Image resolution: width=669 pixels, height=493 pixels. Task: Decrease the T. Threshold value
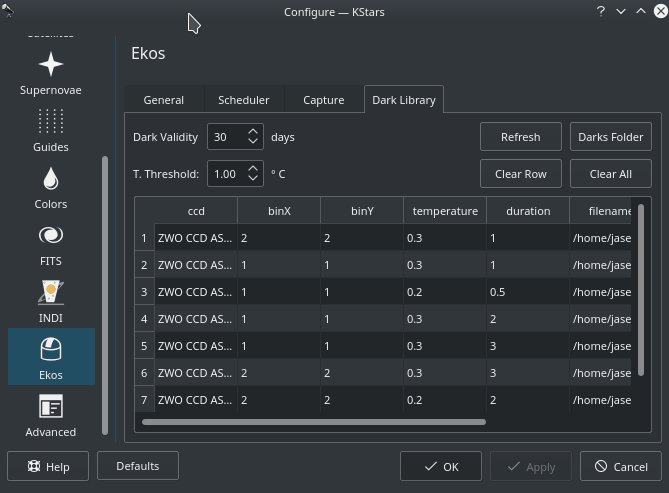click(254, 179)
